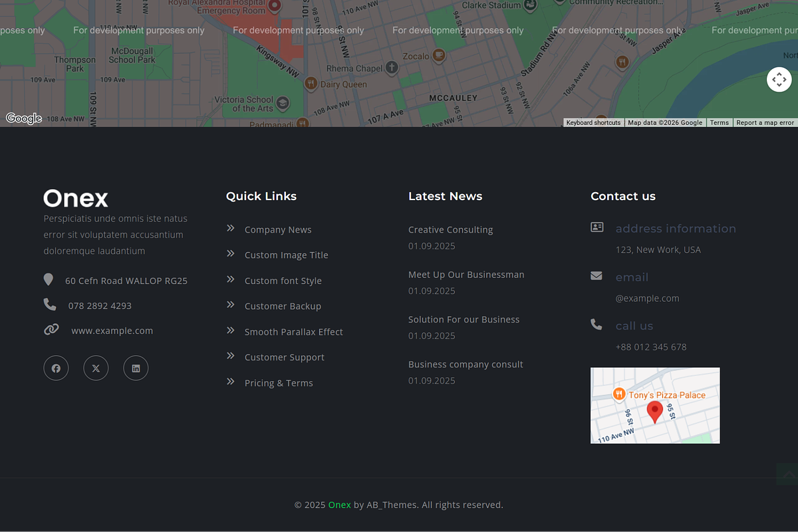Viewport: 798px width, 532px height.
Task: Open the Facebook social icon
Action: tap(56, 368)
